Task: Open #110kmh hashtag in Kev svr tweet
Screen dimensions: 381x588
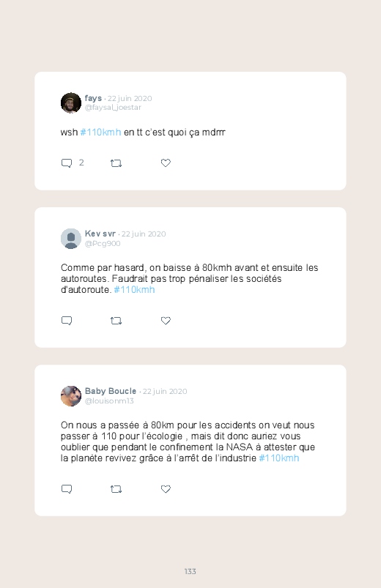Action: point(134,289)
